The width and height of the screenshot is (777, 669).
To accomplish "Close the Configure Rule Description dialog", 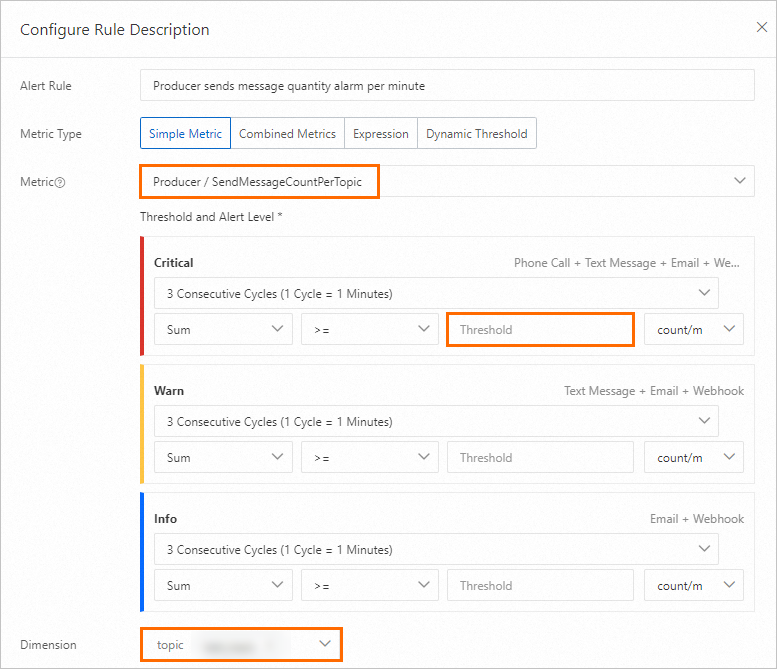I will point(761,28).
